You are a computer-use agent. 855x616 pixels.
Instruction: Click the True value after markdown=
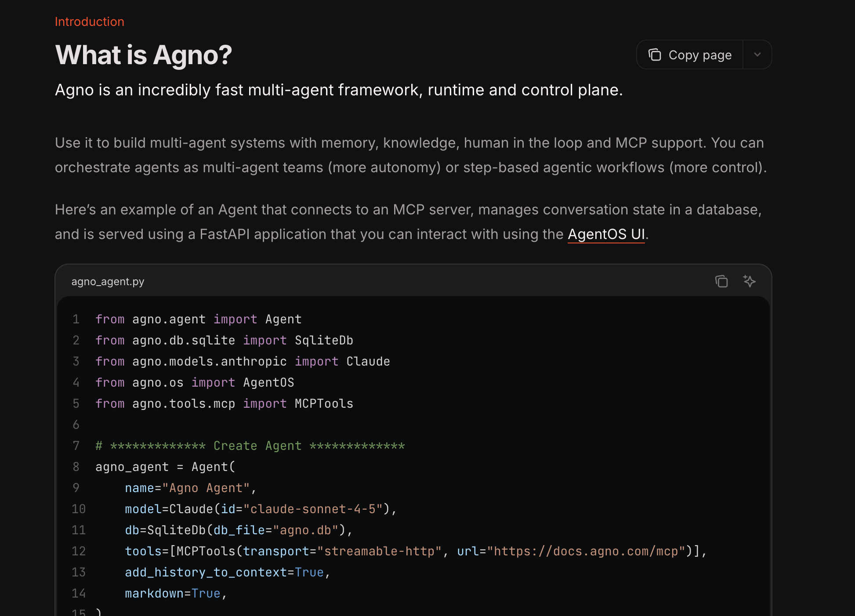[x=206, y=594]
